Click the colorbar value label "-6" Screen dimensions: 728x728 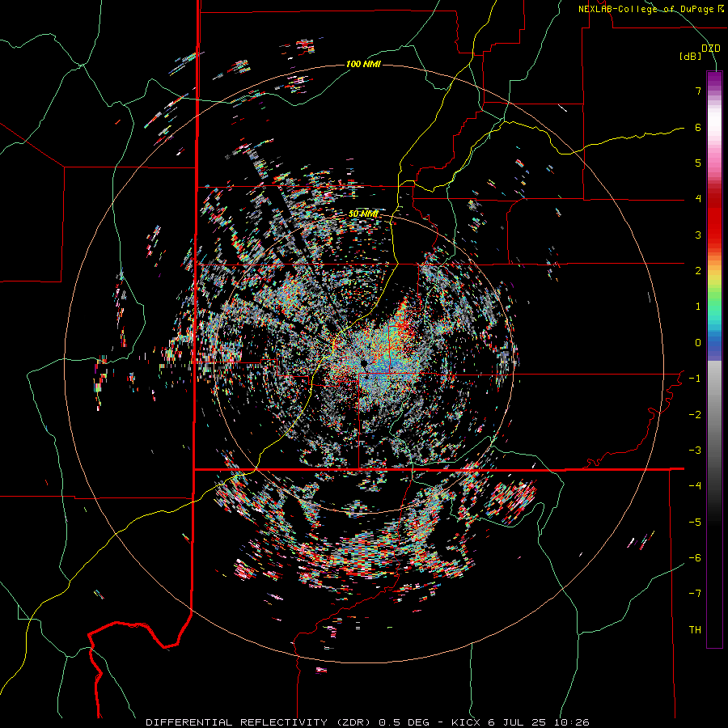click(695, 558)
